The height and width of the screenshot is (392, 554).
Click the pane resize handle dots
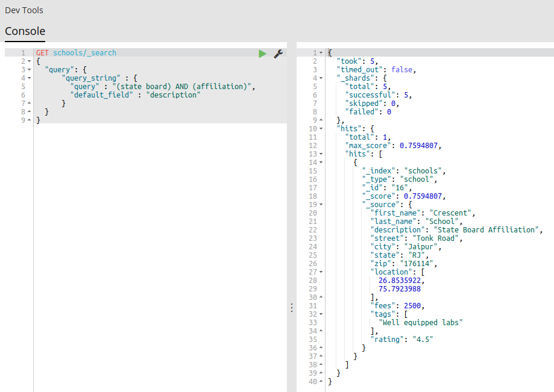tap(292, 308)
